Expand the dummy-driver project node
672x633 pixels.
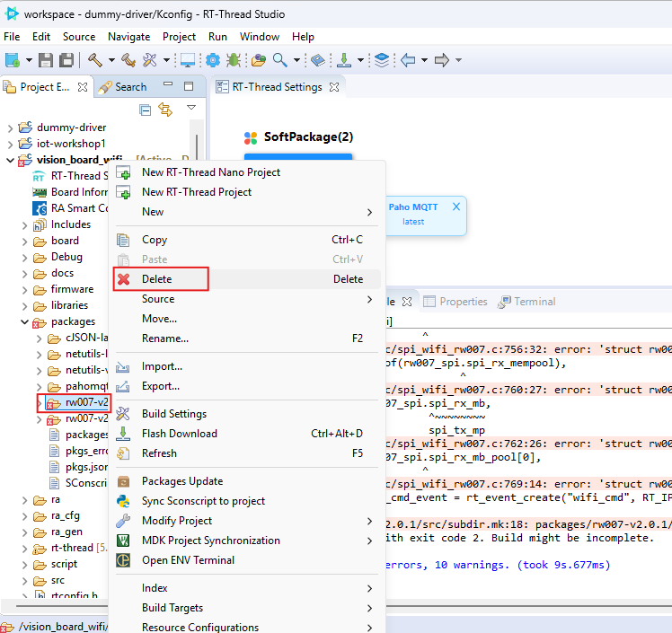click(10, 127)
